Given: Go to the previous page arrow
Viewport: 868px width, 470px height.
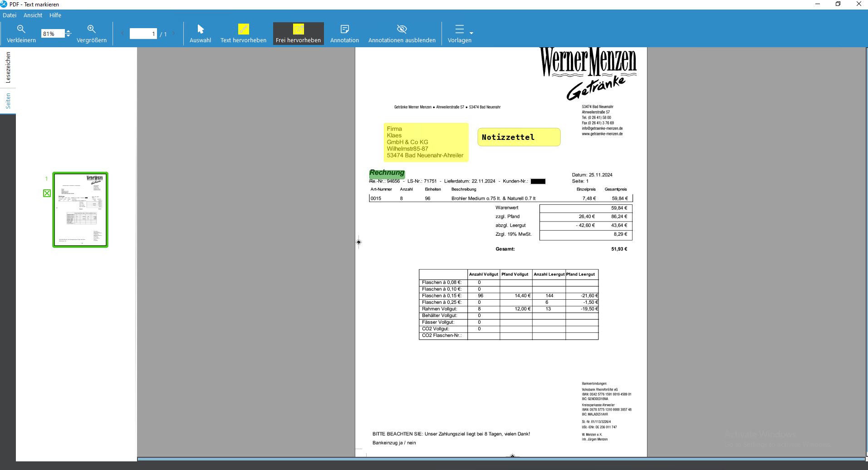Looking at the screenshot, I should click(123, 34).
